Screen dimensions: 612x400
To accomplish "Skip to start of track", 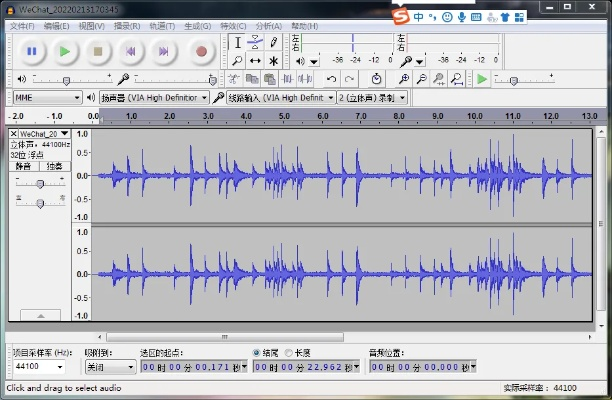I will [130, 50].
